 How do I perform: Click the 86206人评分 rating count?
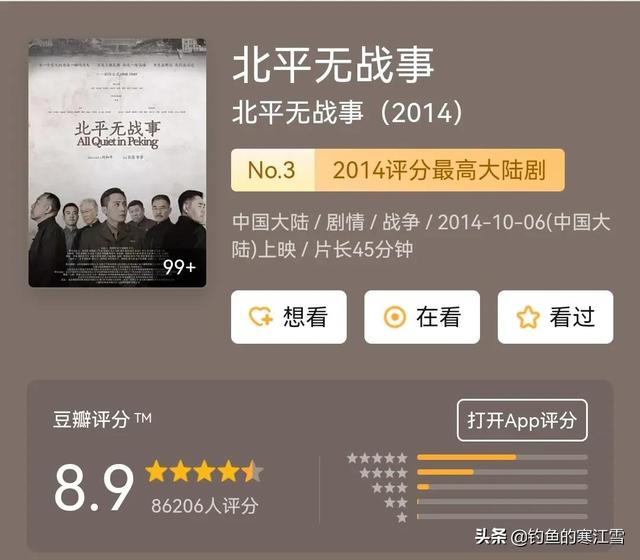pos(204,506)
